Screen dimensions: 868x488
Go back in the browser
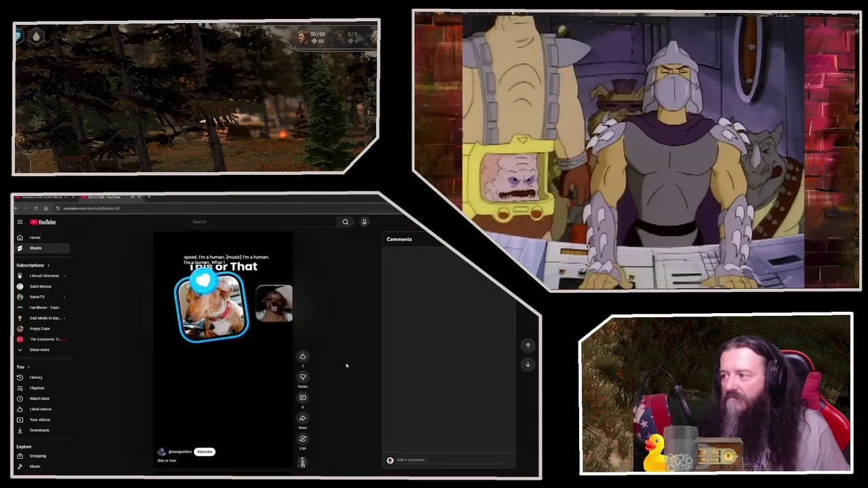pyautogui.click(x=18, y=208)
